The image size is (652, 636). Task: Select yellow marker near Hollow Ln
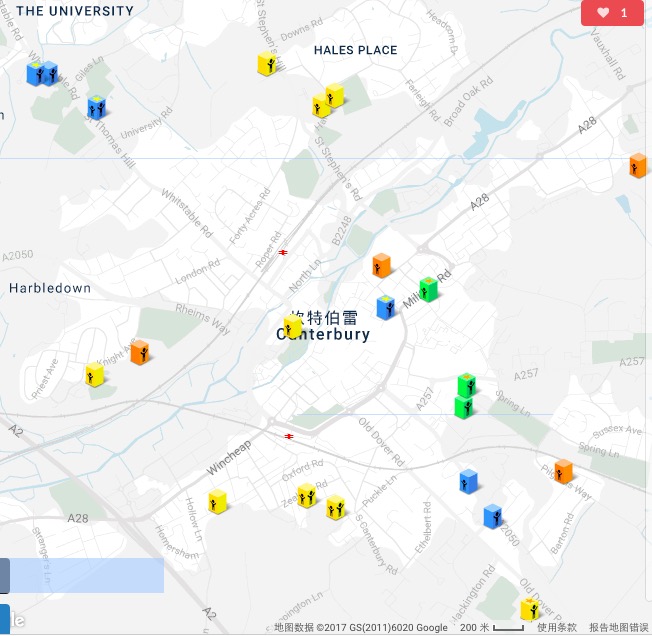(x=217, y=502)
